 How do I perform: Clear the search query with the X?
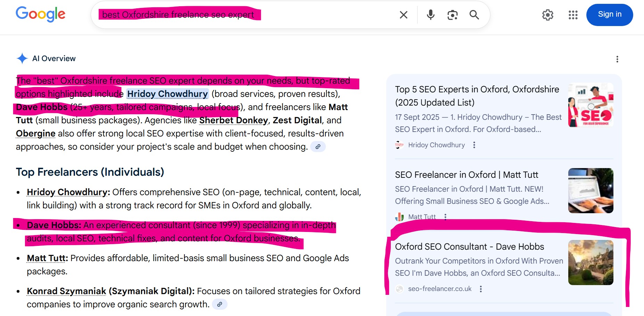pos(403,15)
